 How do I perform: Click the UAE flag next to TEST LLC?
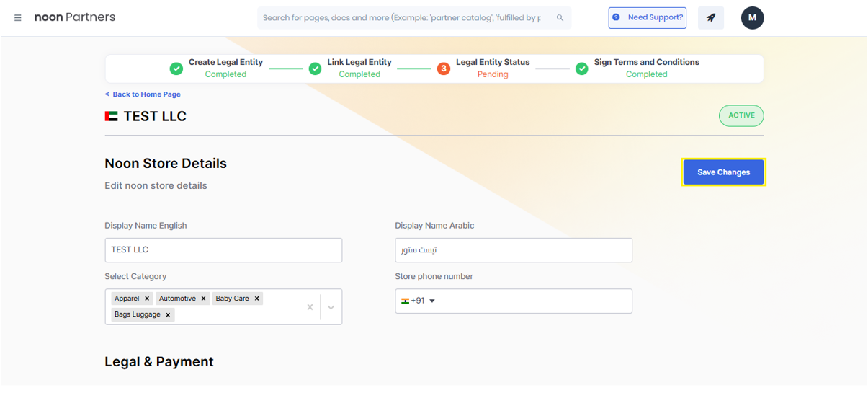[x=111, y=116]
